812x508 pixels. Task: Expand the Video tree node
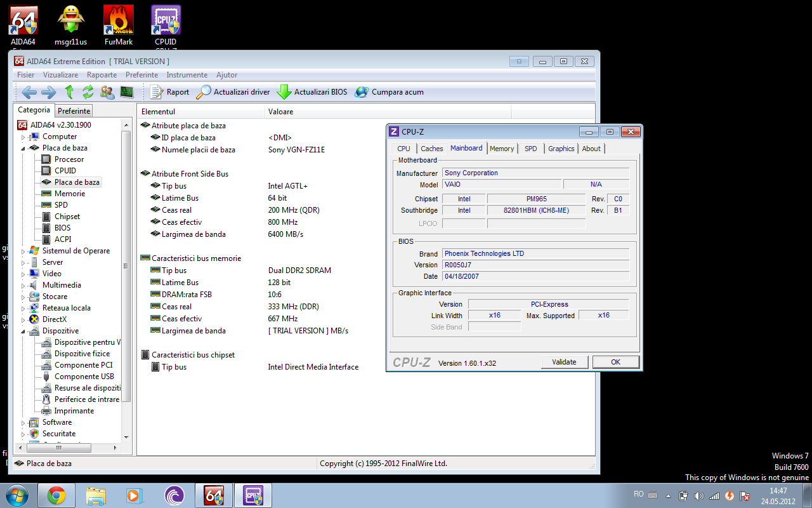(x=23, y=274)
